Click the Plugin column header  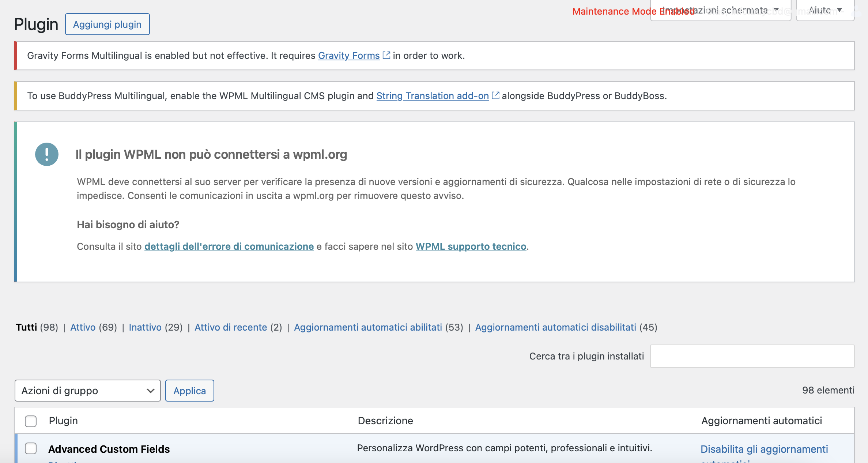point(63,421)
